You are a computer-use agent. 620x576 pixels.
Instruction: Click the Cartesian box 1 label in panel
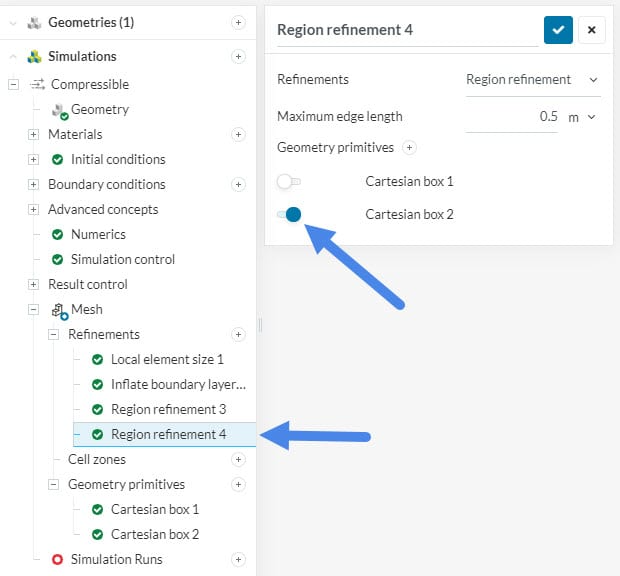pos(409,181)
